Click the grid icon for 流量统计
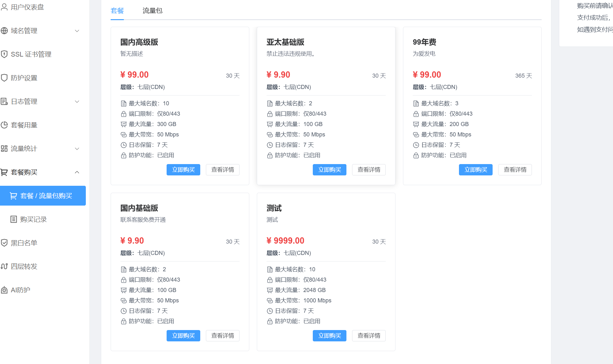 click(4, 148)
